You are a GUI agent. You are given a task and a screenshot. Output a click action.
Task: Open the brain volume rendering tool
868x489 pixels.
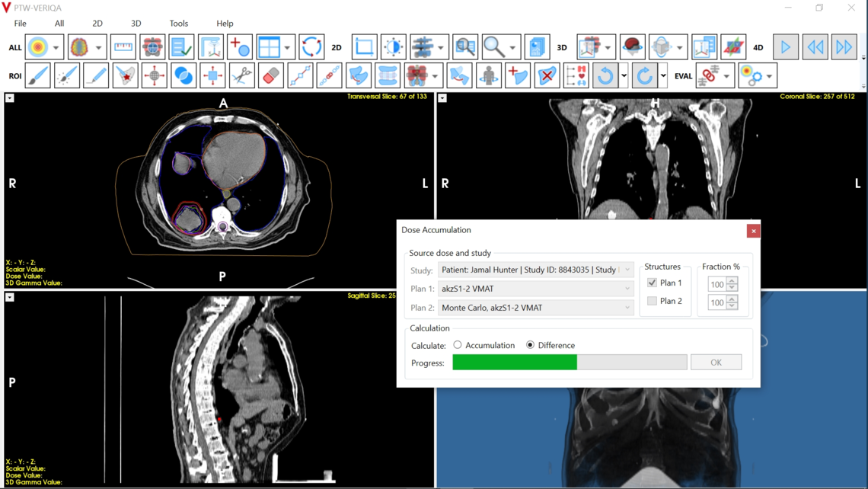pos(632,46)
